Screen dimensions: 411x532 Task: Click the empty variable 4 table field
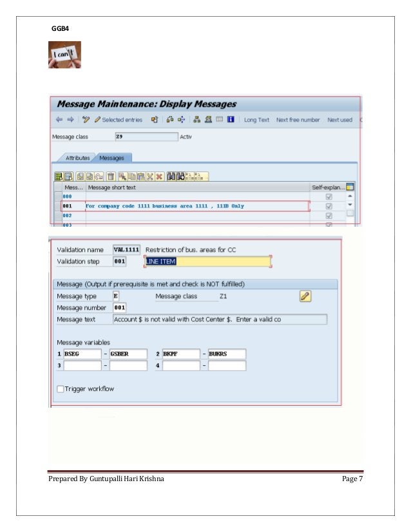181,365
